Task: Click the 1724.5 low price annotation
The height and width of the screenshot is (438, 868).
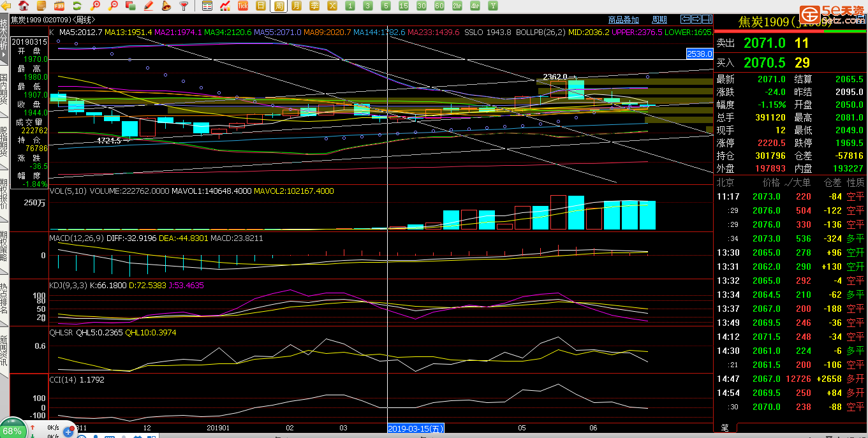Action: click(108, 140)
